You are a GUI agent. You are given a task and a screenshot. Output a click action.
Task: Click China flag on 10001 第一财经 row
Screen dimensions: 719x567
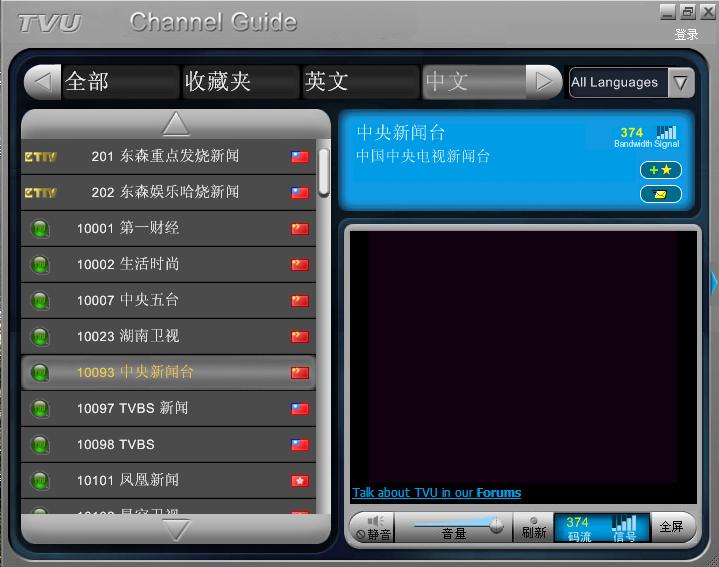point(300,228)
